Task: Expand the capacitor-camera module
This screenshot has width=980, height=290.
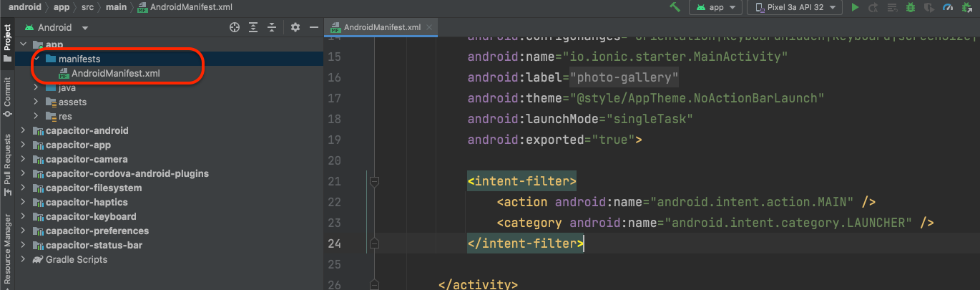Action: [23, 159]
